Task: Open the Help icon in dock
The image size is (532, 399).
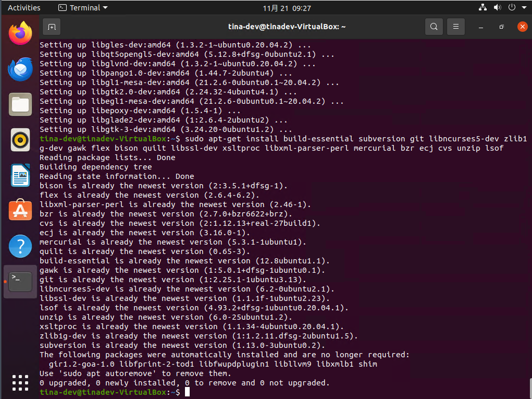Action: [20, 246]
